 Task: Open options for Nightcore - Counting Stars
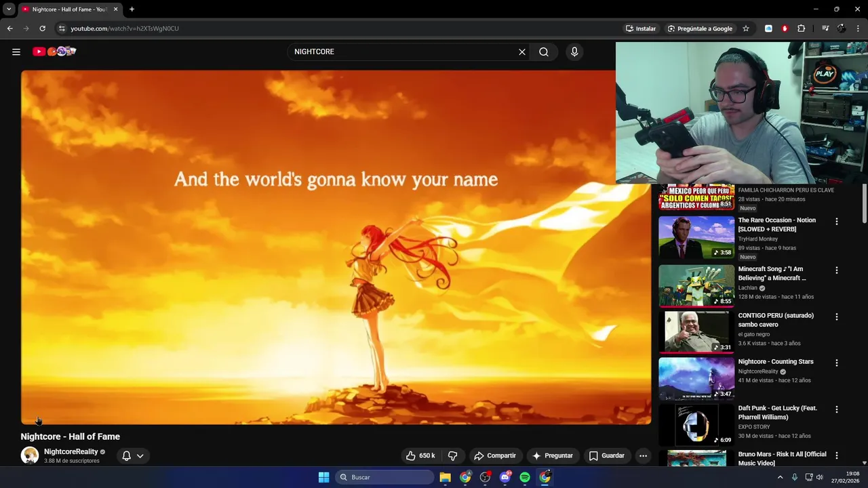pyautogui.click(x=836, y=363)
